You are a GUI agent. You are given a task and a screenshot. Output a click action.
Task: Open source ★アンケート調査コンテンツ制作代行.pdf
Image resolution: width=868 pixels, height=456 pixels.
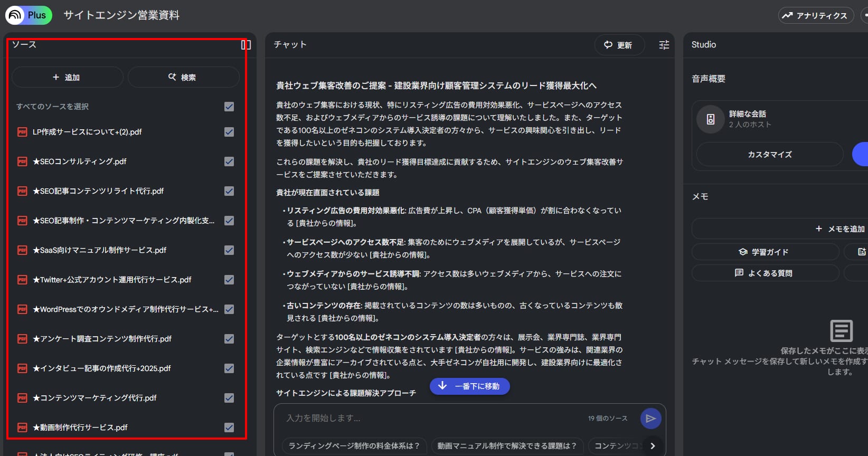point(102,339)
